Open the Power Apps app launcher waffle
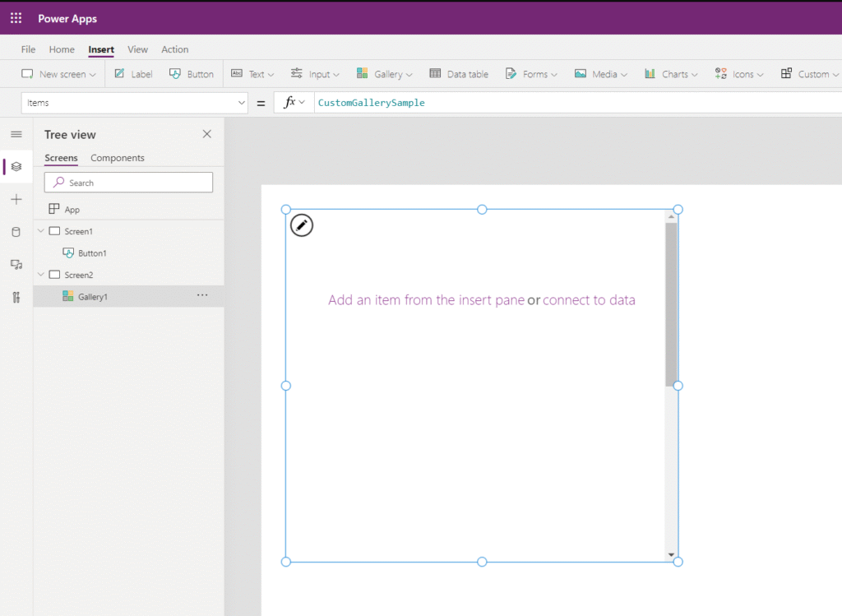Viewport: 842px width, 616px height. pos(16,18)
